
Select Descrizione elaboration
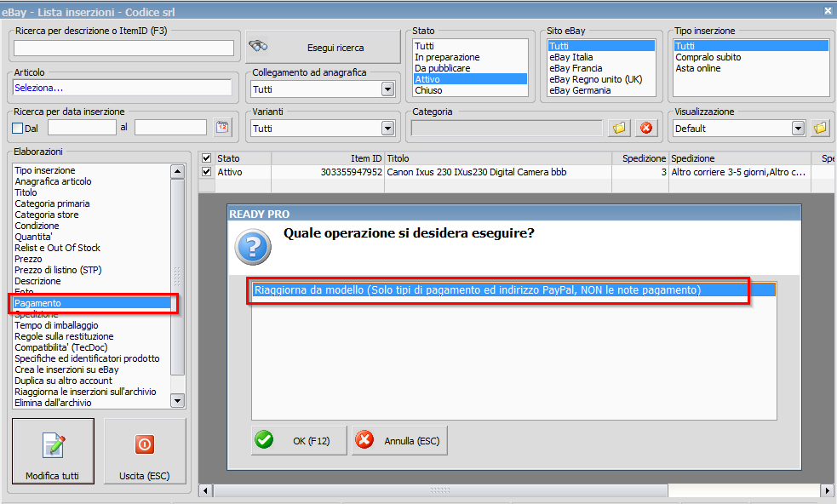click(x=91, y=281)
